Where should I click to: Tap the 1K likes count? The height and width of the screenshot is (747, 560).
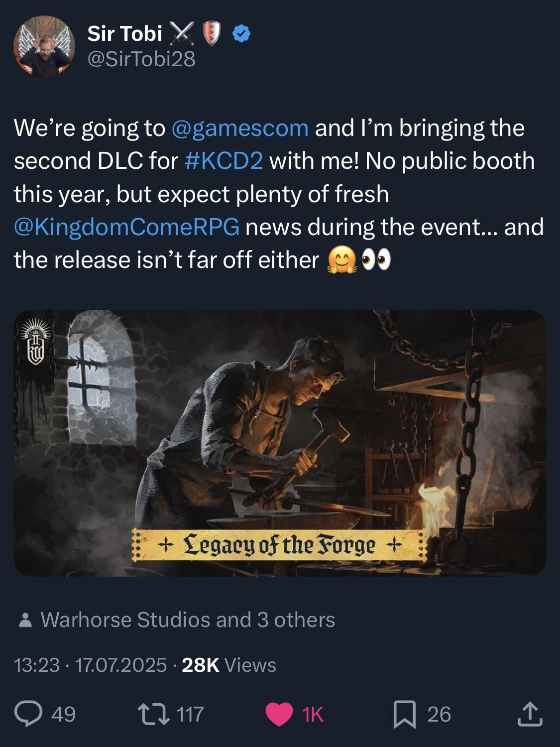pos(313,715)
